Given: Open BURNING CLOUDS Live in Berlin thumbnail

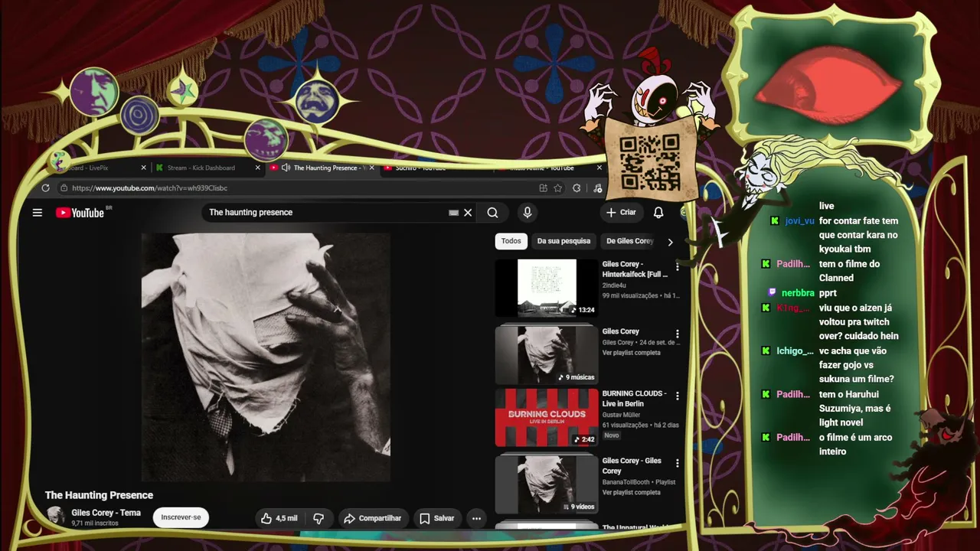Looking at the screenshot, I should point(547,418).
